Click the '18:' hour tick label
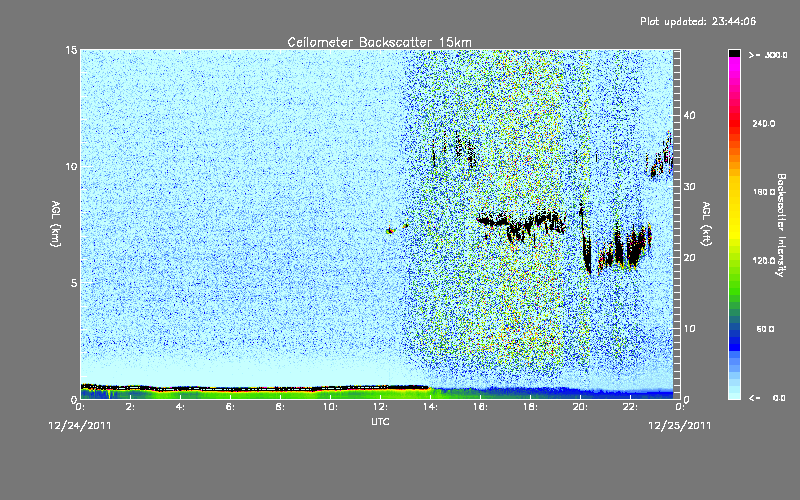 click(x=530, y=407)
